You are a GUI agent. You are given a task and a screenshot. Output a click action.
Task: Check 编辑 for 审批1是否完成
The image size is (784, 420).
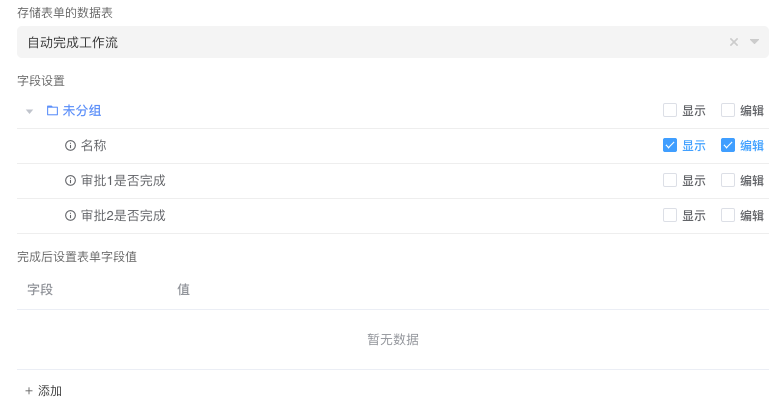[x=728, y=181]
